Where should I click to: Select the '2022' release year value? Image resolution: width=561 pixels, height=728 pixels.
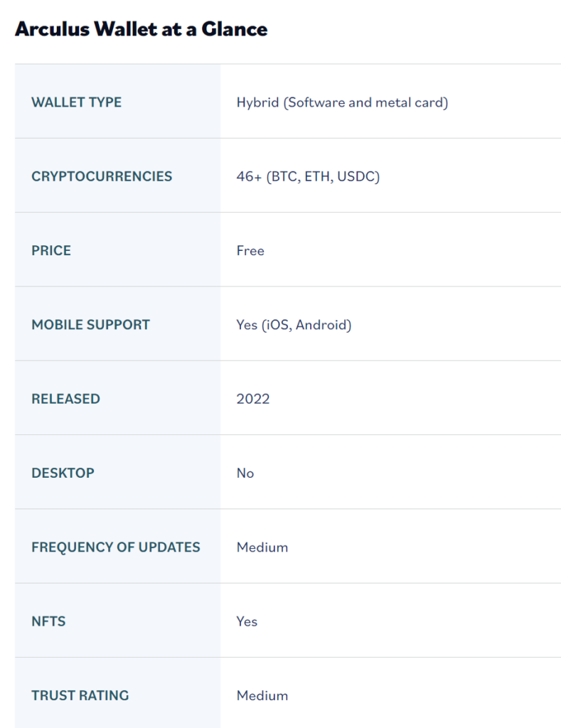(x=253, y=399)
